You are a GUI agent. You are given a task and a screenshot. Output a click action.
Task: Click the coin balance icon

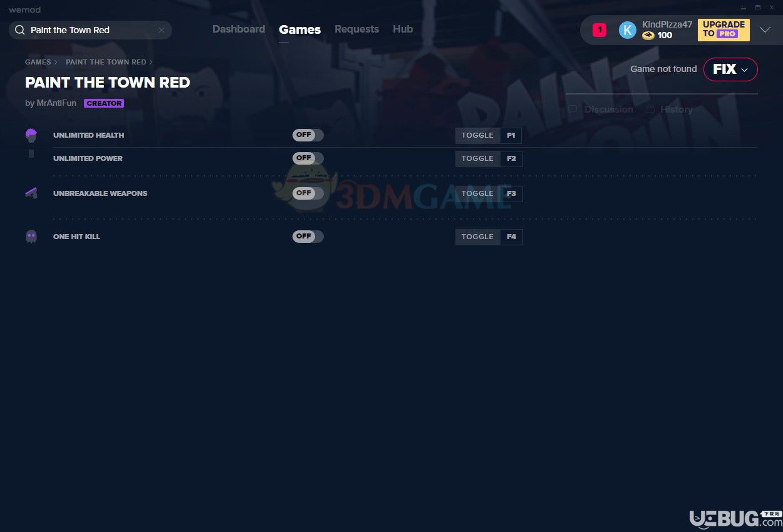(648, 36)
